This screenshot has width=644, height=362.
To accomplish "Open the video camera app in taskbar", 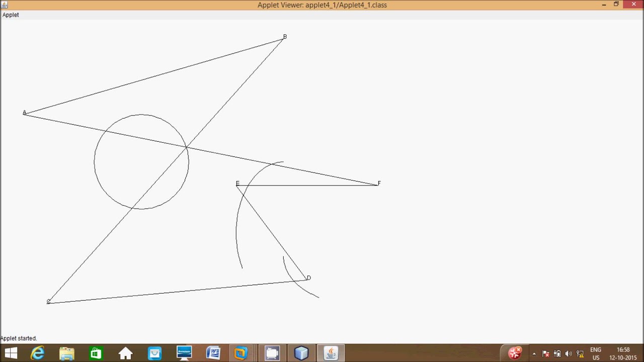I will (x=272, y=353).
